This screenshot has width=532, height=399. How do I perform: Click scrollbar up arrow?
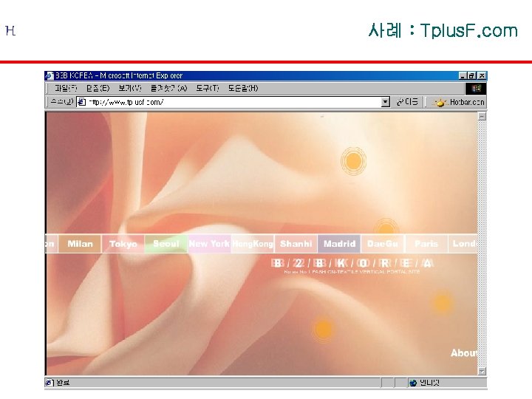click(482, 117)
